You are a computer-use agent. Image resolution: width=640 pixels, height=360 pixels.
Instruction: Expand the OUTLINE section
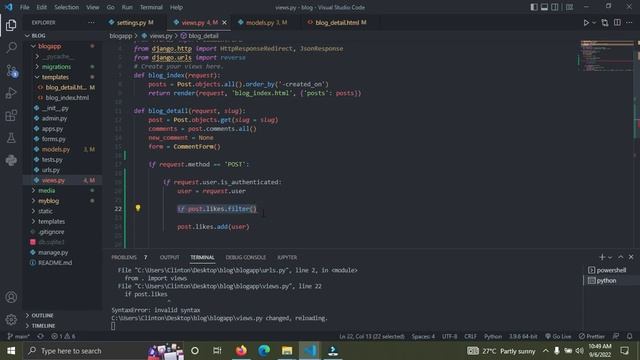click(x=42, y=316)
